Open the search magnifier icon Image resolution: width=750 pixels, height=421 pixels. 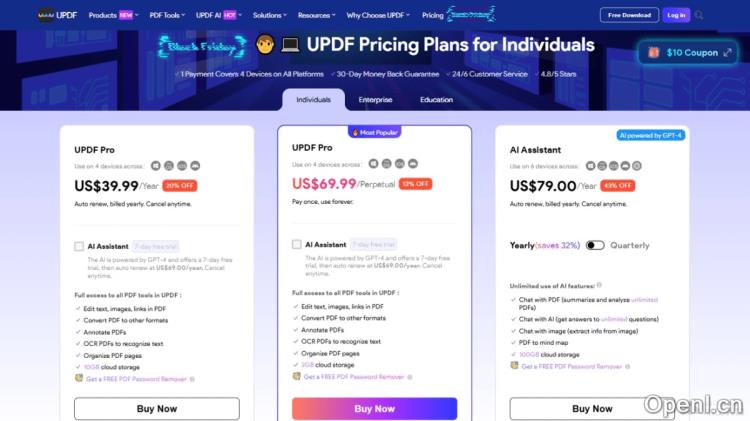pyautogui.click(x=699, y=15)
